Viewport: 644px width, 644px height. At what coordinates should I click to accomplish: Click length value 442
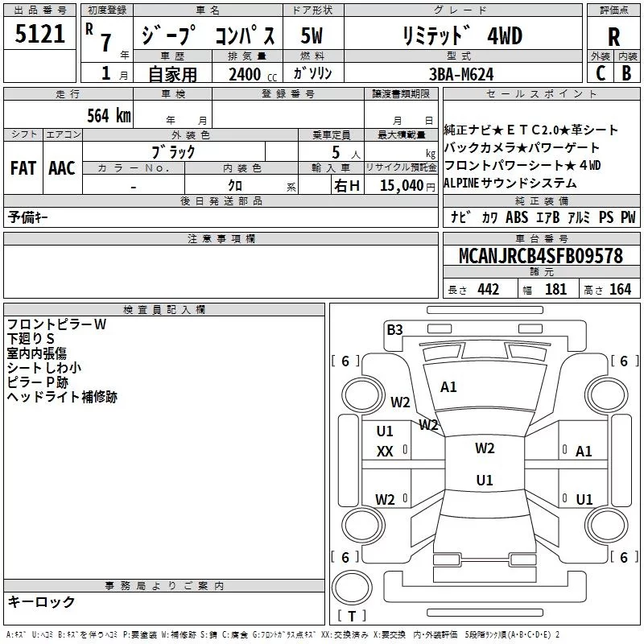(x=489, y=290)
